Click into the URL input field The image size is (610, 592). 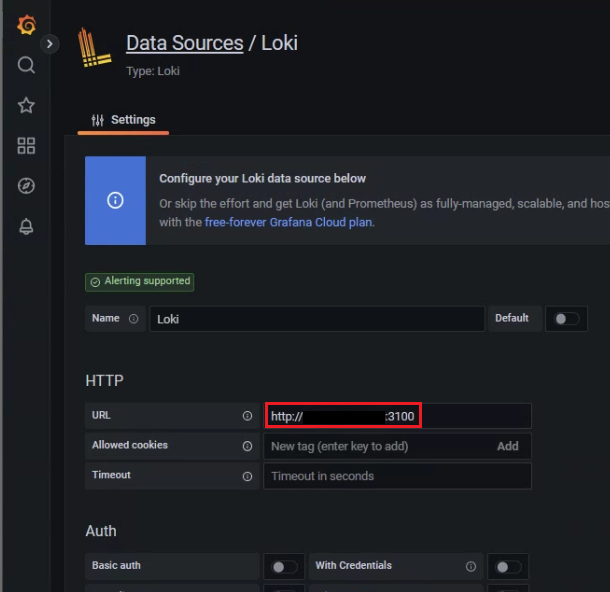pyautogui.click(x=398, y=416)
